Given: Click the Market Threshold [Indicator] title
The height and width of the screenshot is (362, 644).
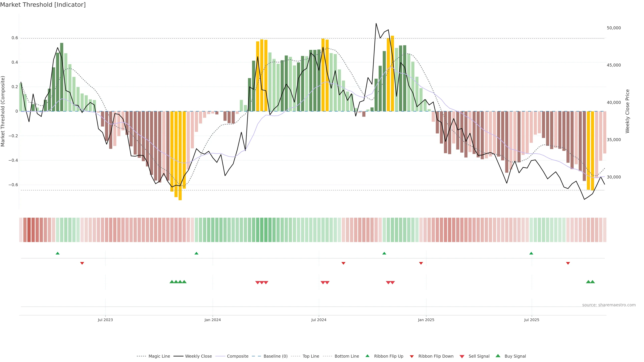Looking at the screenshot, I should pyautogui.click(x=43, y=5).
